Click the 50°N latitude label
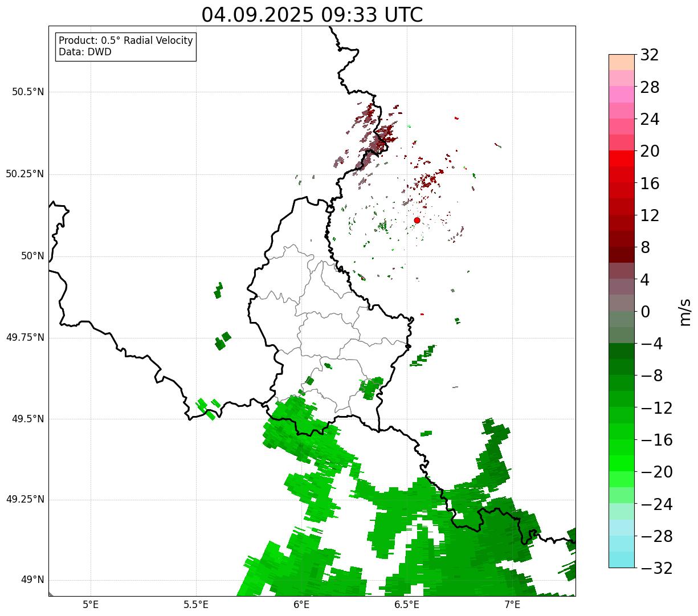 (x=32, y=256)
